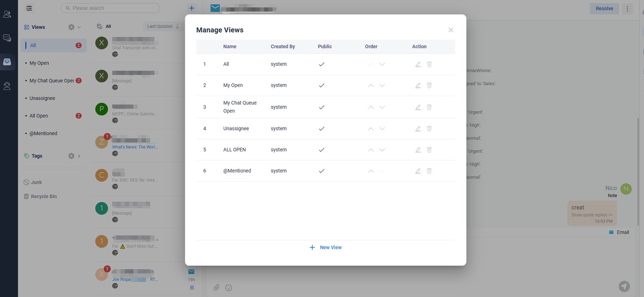The width and height of the screenshot is (644, 297).
Task: Close the Manage Views dialog
Action: (x=451, y=30)
